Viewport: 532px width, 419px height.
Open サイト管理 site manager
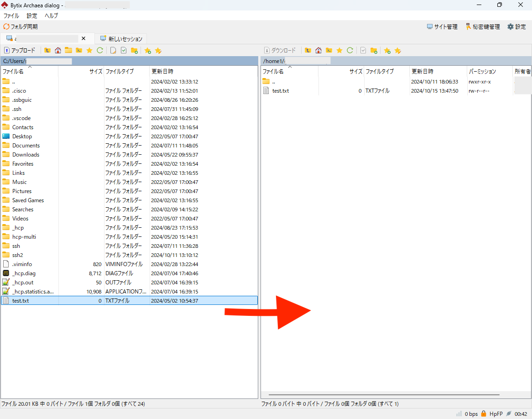pos(442,27)
